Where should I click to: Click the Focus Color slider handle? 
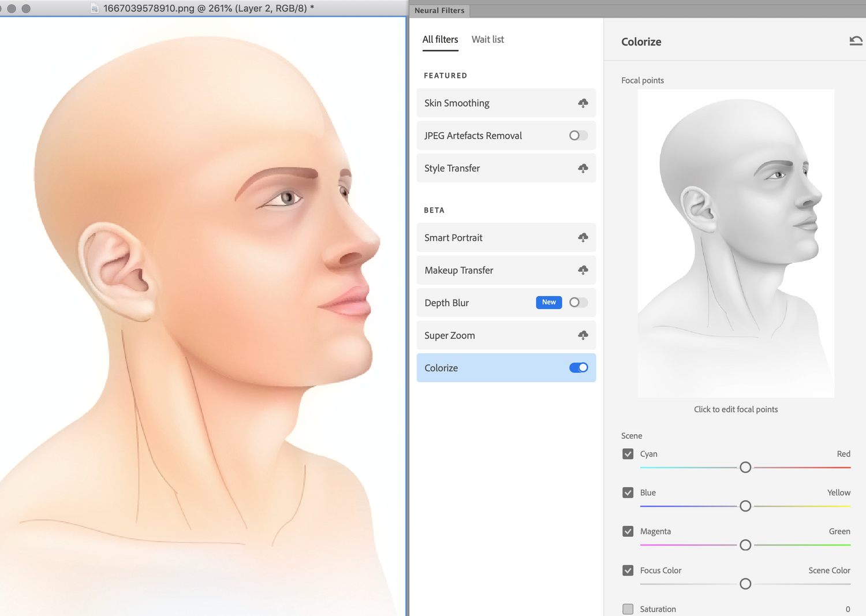(745, 584)
